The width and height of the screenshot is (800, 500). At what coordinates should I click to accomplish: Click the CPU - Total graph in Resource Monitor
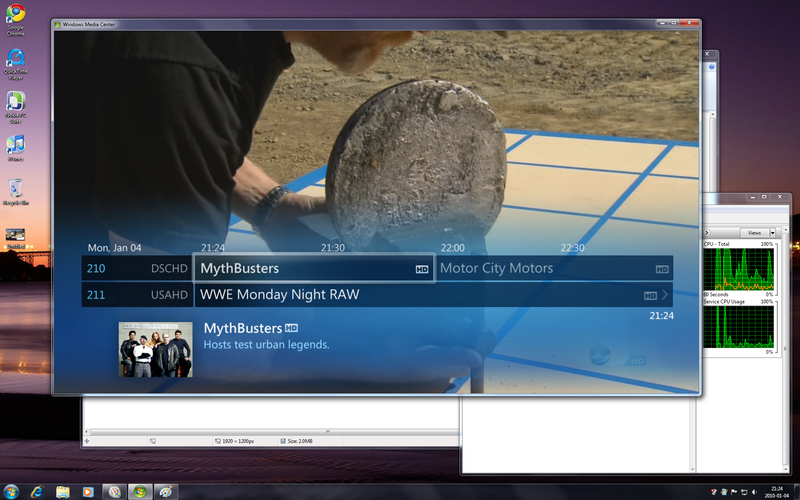pos(738,269)
